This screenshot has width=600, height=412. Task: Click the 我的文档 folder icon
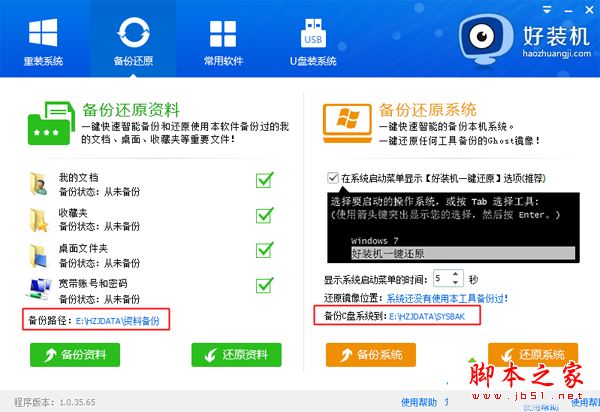click(x=39, y=184)
